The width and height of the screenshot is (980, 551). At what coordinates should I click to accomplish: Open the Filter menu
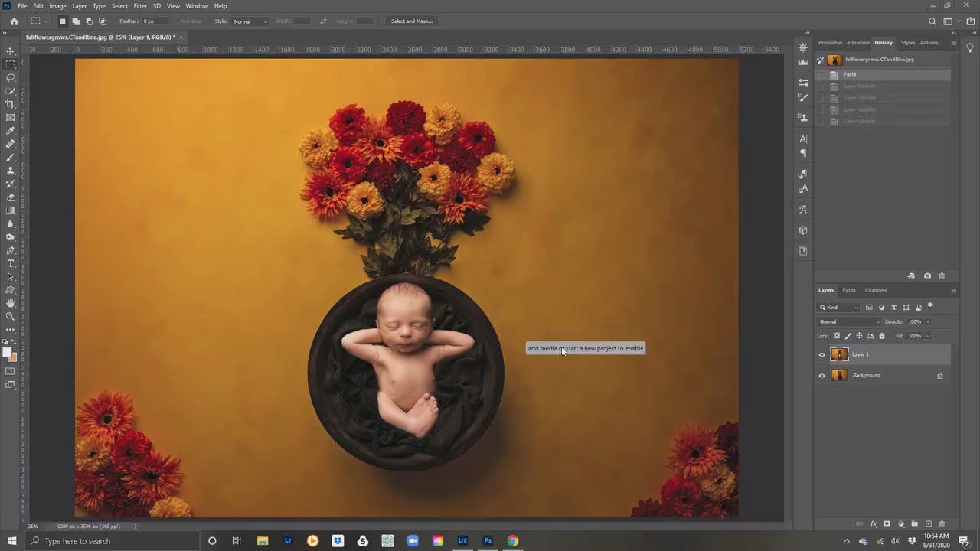pos(140,5)
